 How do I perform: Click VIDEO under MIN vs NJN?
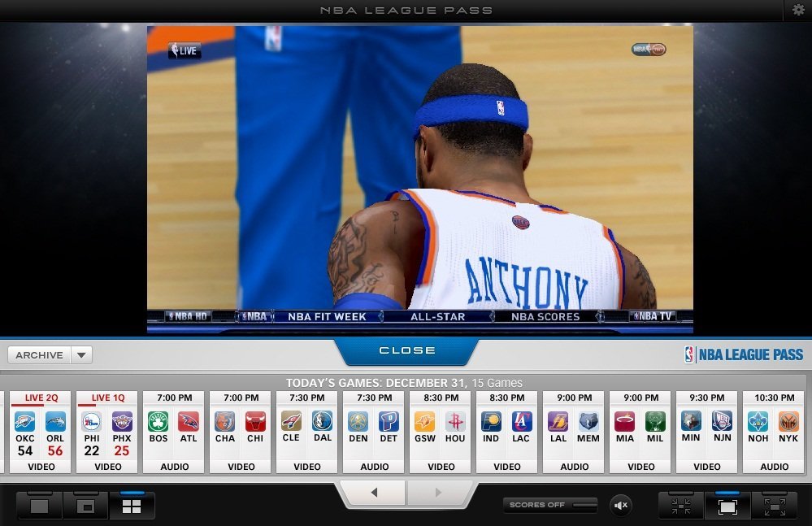[x=707, y=467]
